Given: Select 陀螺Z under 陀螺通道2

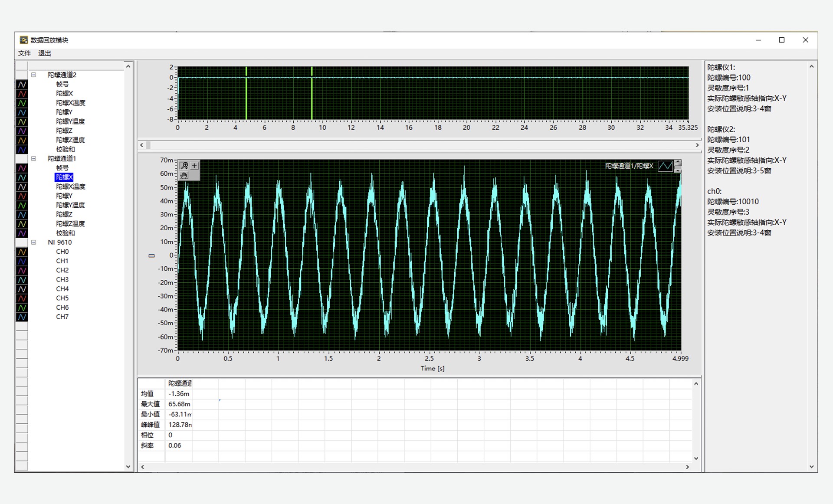Looking at the screenshot, I should [x=64, y=131].
